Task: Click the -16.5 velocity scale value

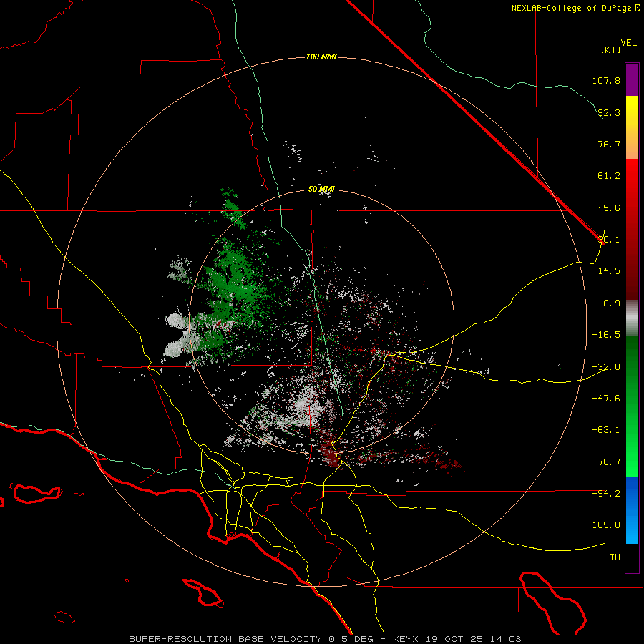Action: 606,335
